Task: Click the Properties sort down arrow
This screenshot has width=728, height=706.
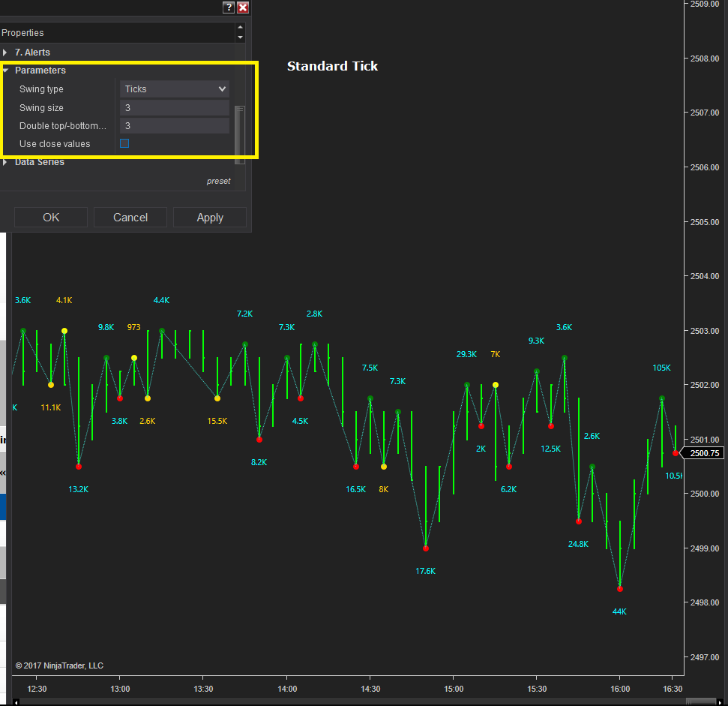Action: pyautogui.click(x=240, y=38)
